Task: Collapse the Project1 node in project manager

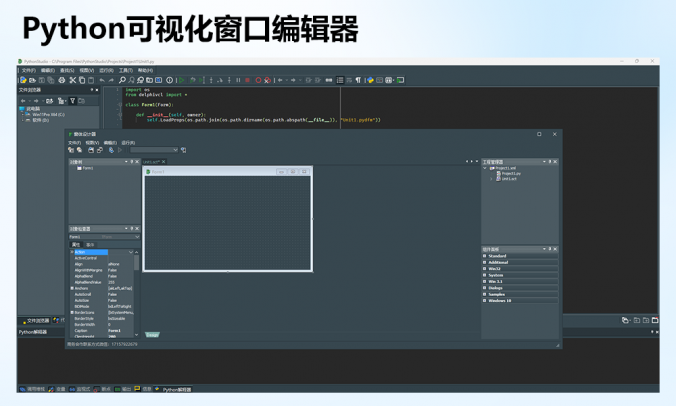Action: [x=485, y=168]
